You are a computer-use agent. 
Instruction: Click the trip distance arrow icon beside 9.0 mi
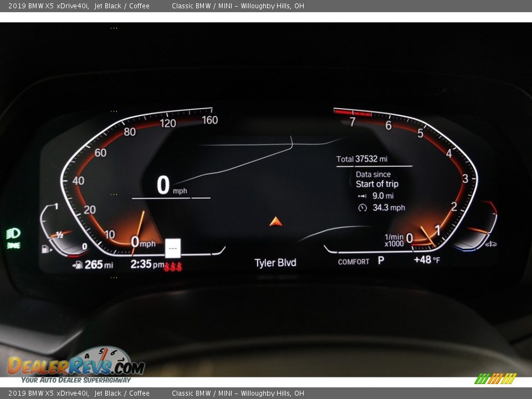coord(362,196)
